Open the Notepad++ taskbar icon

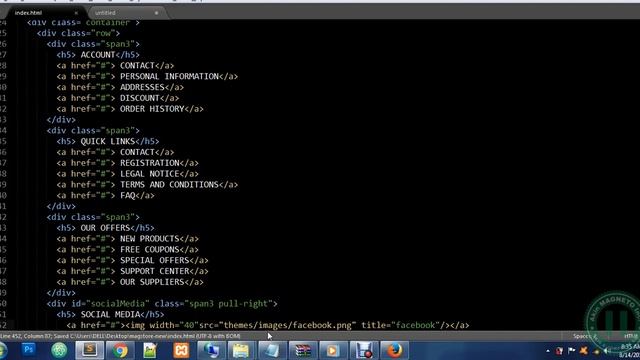[x=150, y=350]
